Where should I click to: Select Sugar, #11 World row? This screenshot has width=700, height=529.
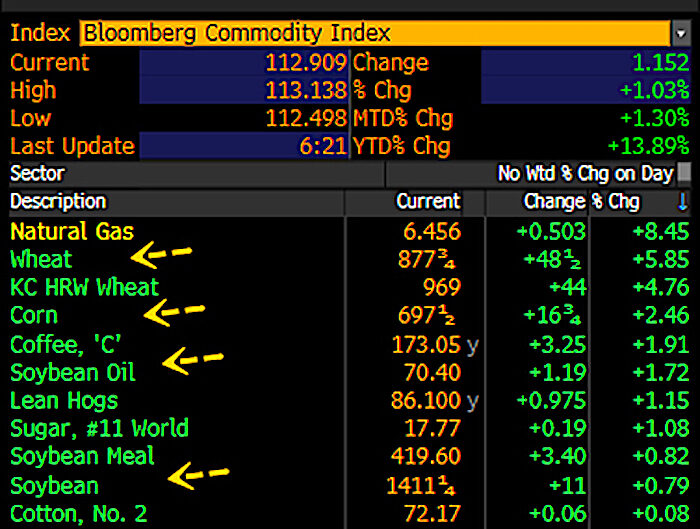(x=350, y=428)
